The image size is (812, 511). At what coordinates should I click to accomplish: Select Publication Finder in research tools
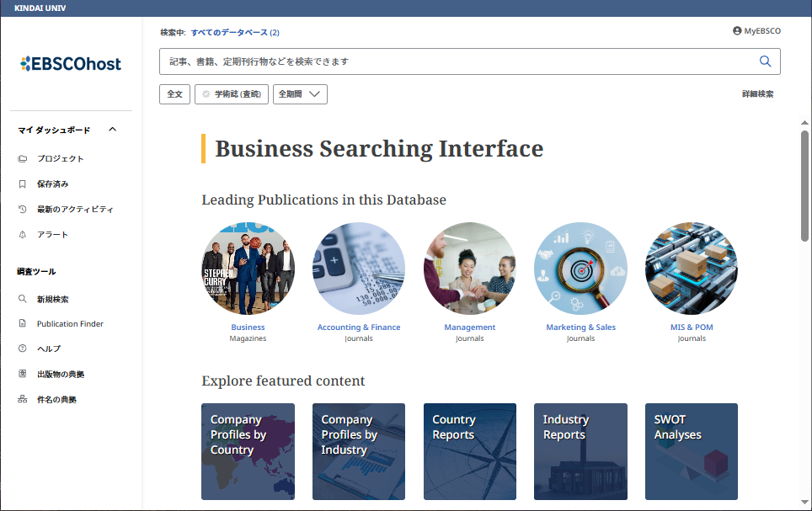tap(70, 323)
